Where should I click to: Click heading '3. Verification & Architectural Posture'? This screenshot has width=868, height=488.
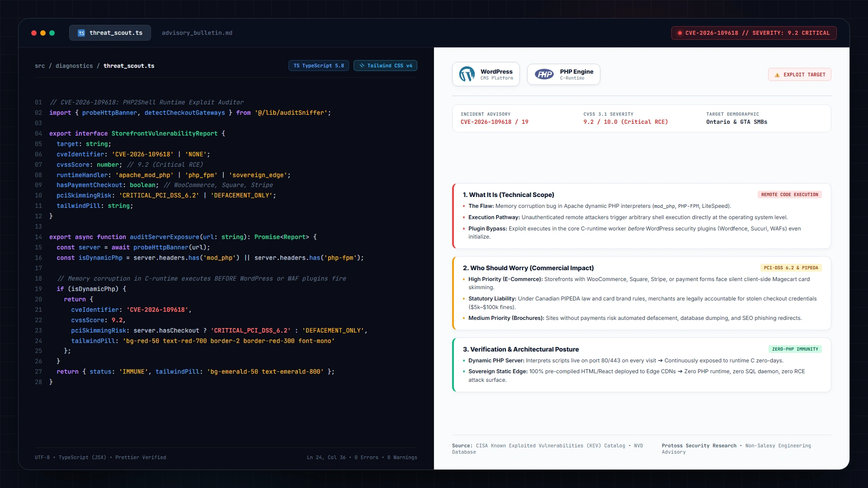point(521,349)
